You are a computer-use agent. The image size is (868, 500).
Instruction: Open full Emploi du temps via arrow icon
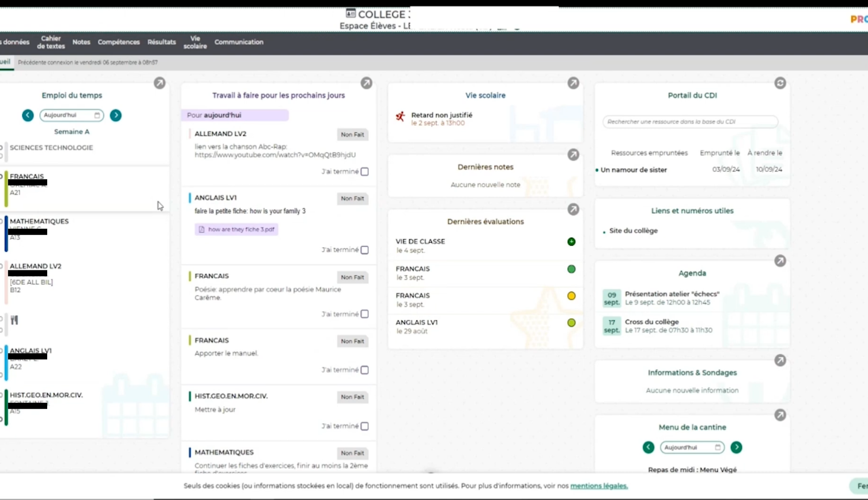159,83
